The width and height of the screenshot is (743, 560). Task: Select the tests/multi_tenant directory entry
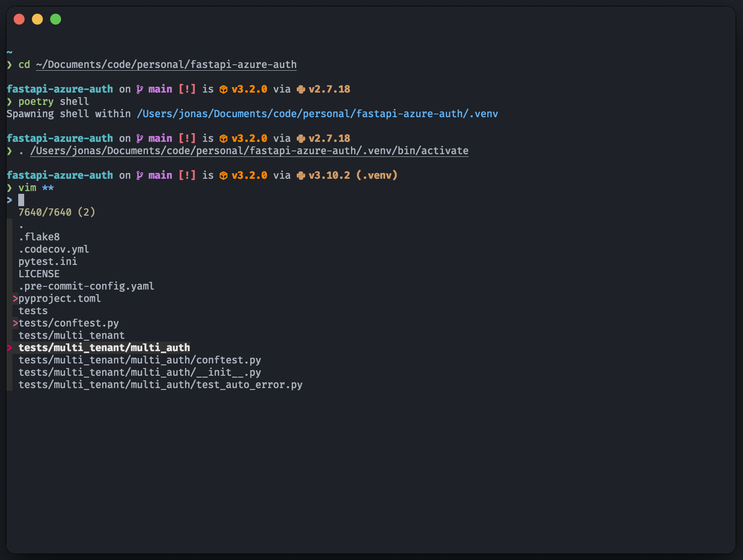(72, 336)
